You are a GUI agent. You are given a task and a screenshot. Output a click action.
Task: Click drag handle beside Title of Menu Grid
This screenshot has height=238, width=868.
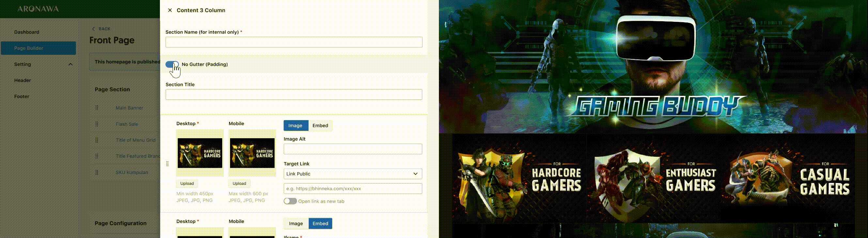click(x=97, y=140)
